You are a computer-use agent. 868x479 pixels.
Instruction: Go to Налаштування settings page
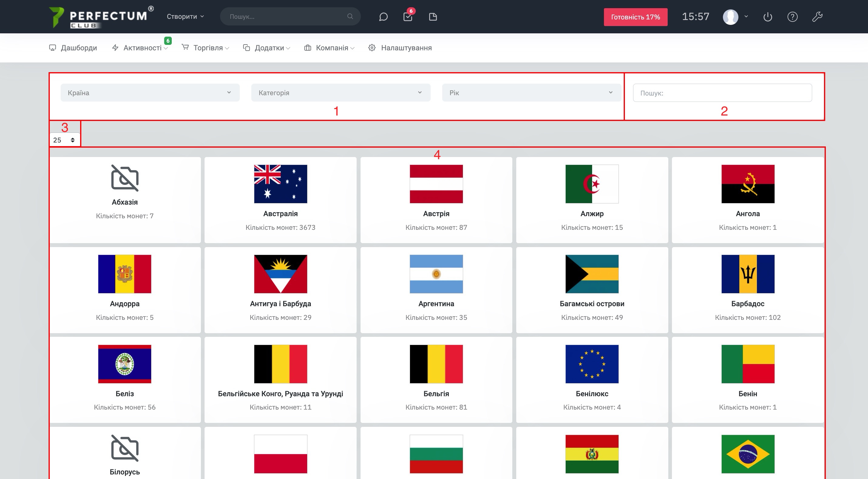pyautogui.click(x=400, y=48)
